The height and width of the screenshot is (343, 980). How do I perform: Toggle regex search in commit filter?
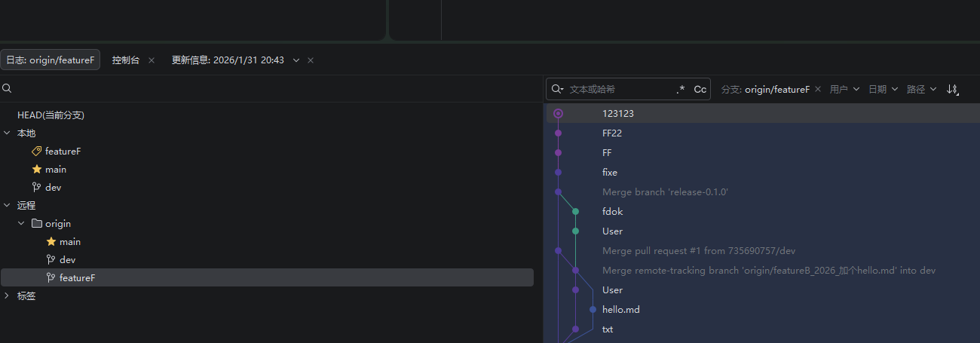(x=681, y=89)
